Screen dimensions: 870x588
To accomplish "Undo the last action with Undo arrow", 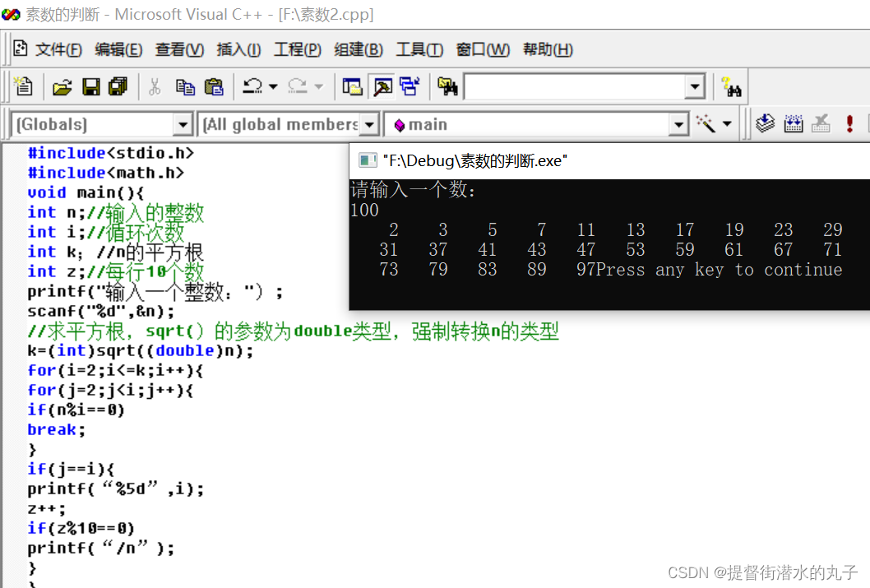I will [x=252, y=86].
